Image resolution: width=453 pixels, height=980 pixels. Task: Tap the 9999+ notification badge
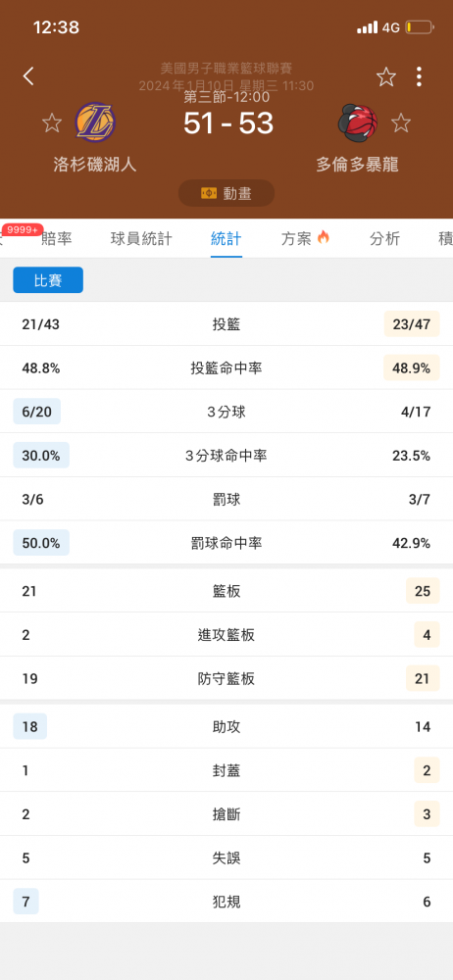pyautogui.click(x=23, y=230)
